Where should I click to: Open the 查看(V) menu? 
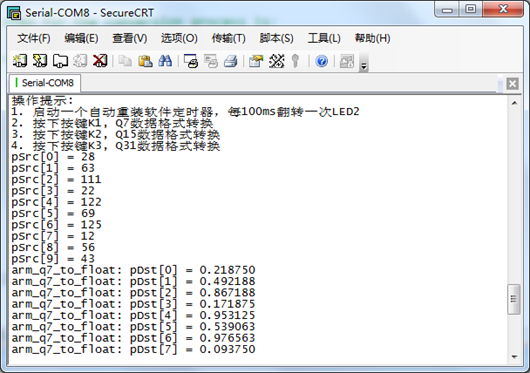129,38
